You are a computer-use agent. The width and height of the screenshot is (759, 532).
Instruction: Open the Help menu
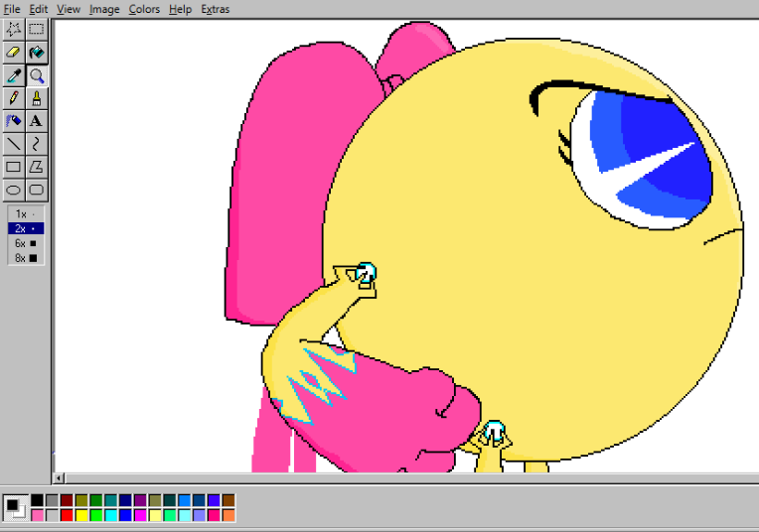pyautogui.click(x=180, y=9)
